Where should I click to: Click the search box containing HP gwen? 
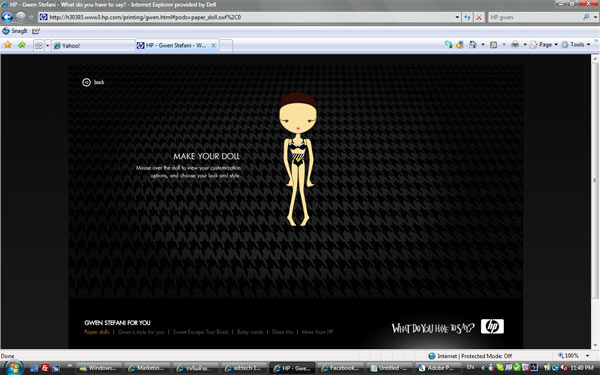536,17
